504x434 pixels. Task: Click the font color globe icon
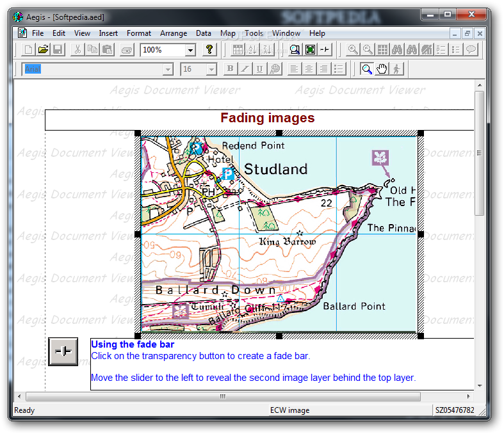tap(275, 69)
